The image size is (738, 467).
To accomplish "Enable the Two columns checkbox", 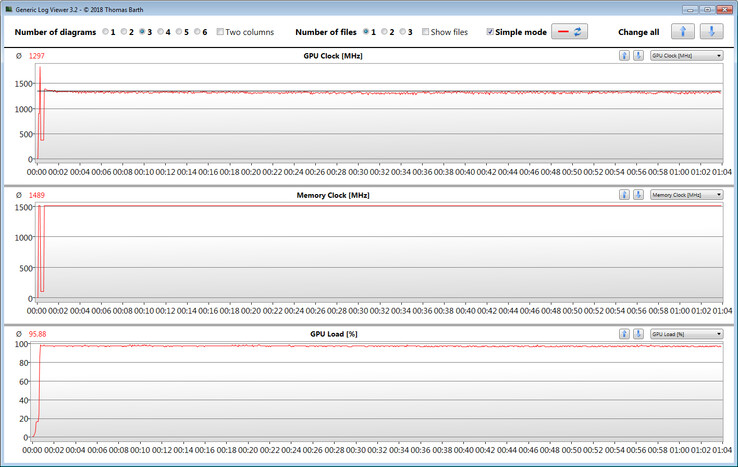I will coord(220,32).
